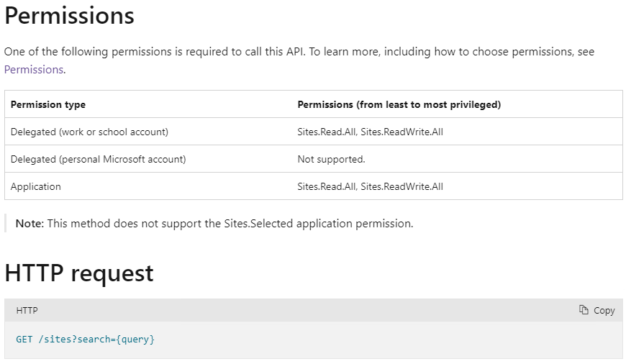Image resolution: width=626 pixels, height=364 pixels.
Task: Click the copy icon in code block
Action: 584,310
